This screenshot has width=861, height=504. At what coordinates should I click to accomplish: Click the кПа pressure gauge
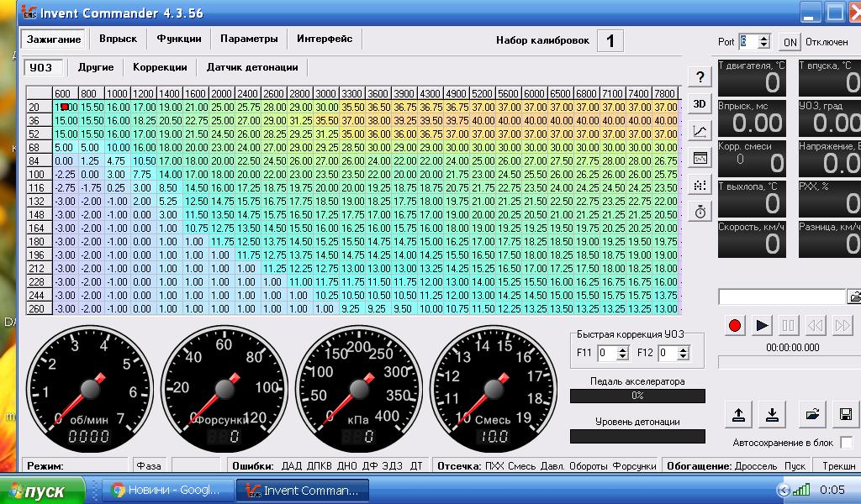click(x=359, y=389)
